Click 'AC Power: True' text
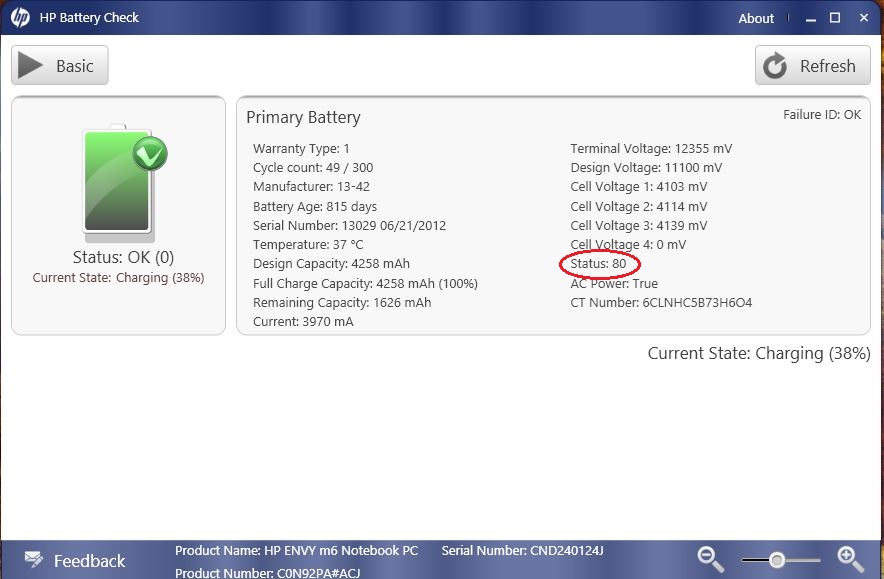The width and height of the screenshot is (884, 579). [614, 284]
